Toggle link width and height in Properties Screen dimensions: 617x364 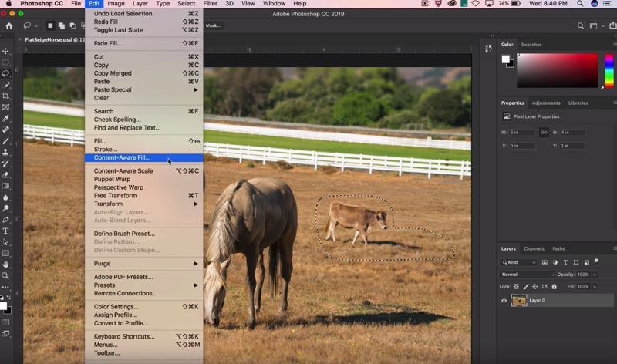pyautogui.click(x=544, y=132)
